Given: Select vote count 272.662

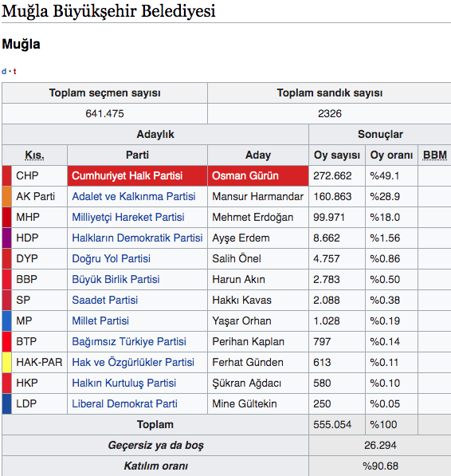Looking at the screenshot, I should (332, 175).
